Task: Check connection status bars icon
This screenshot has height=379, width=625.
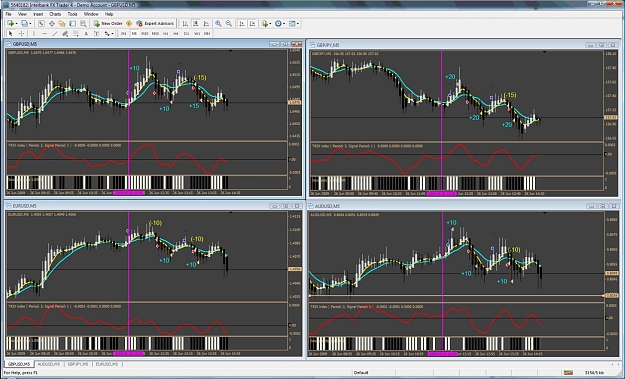Action: (568, 372)
